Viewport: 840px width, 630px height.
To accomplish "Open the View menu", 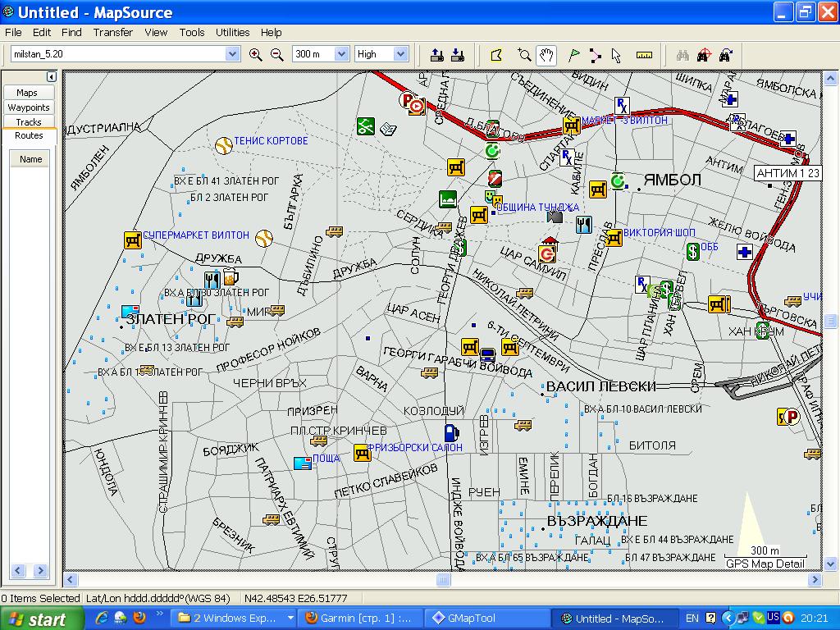I will coord(156,32).
